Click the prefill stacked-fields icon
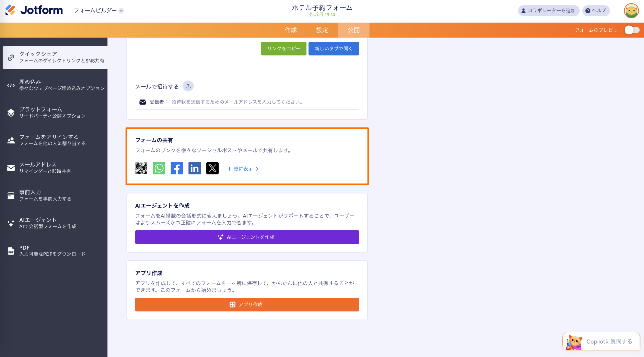The height and width of the screenshot is (357, 644). click(11, 196)
